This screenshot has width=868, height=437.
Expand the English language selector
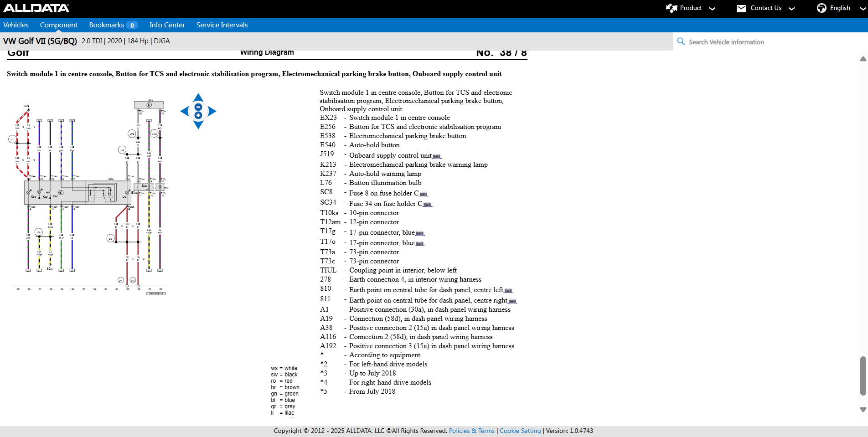(x=841, y=8)
